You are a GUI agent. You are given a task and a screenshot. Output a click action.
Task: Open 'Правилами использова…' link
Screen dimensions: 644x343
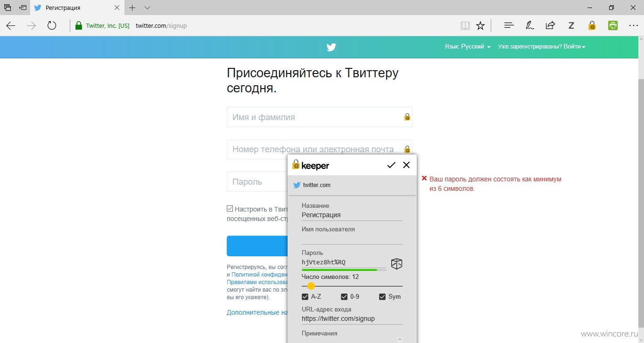[x=257, y=282]
